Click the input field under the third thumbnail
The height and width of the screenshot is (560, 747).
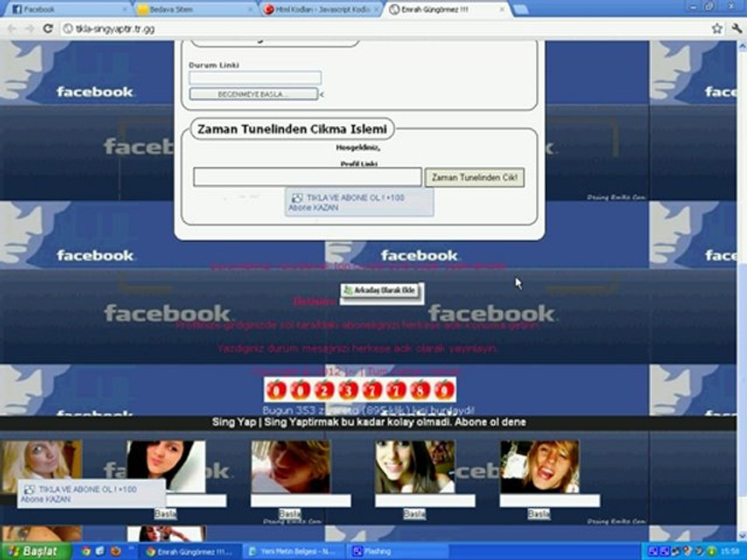point(300,500)
